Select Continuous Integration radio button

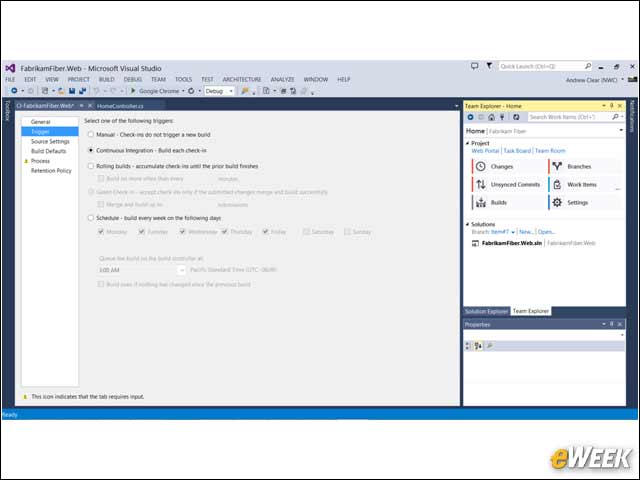tap(91, 150)
